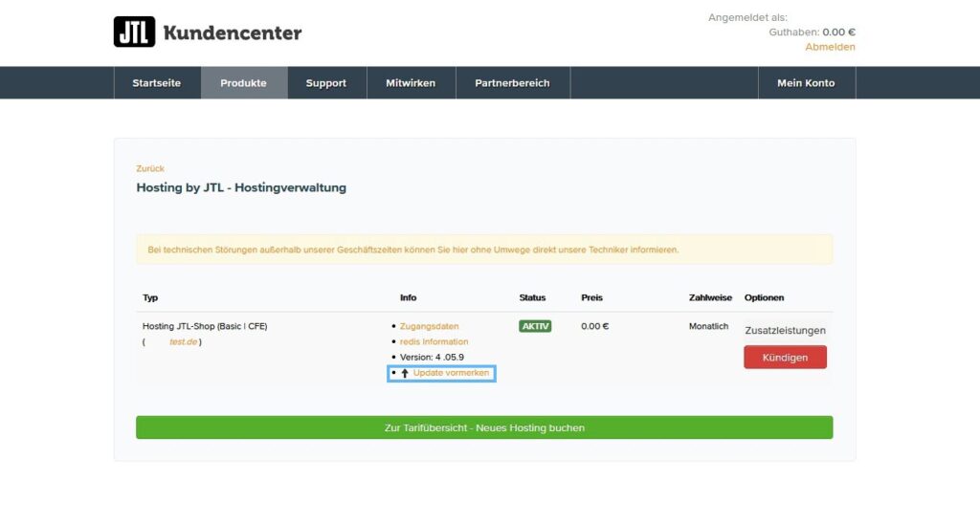The image size is (980, 524).
Task: Click the Info column header
Action: (408, 298)
